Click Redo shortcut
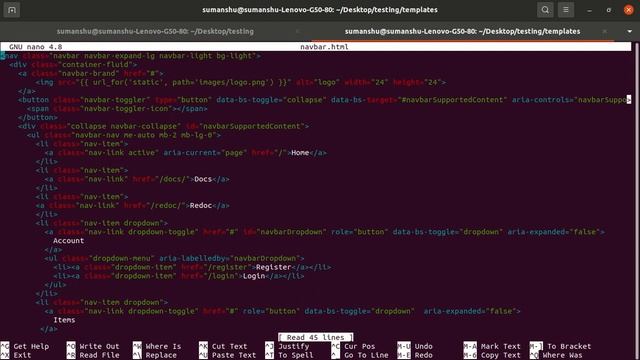The image size is (640, 360). pos(415,355)
